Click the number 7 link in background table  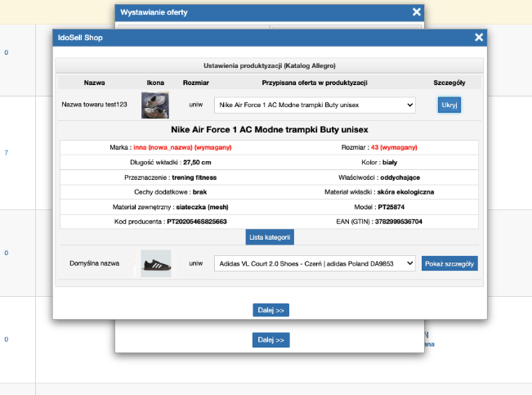click(x=6, y=152)
